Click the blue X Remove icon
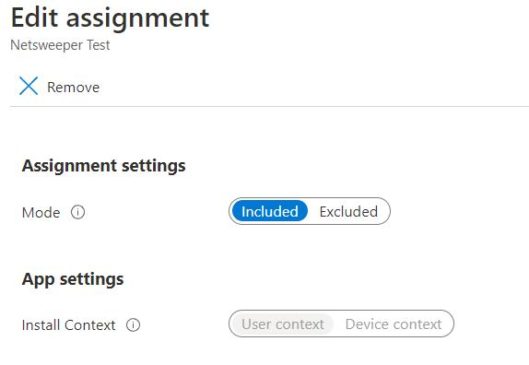This screenshot has height=365, width=529. click(29, 86)
